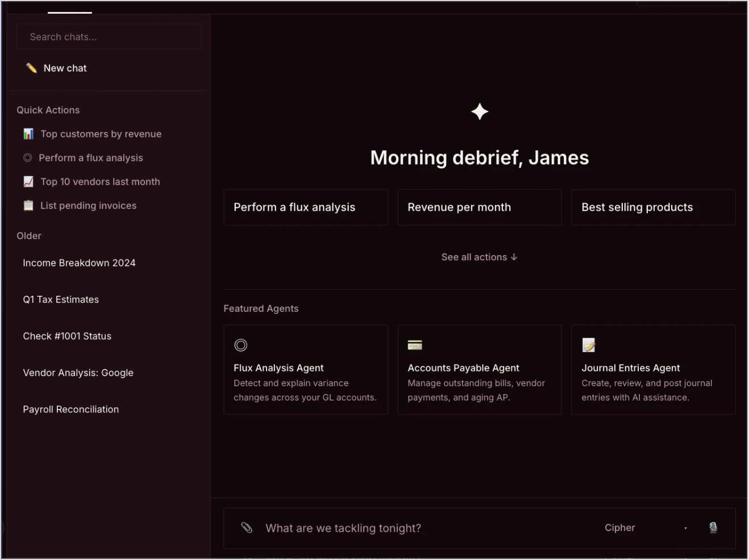This screenshot has height=560, width=749.
Task: Click the Flux Analysis Agent circle icon
Action: [241, 345]
